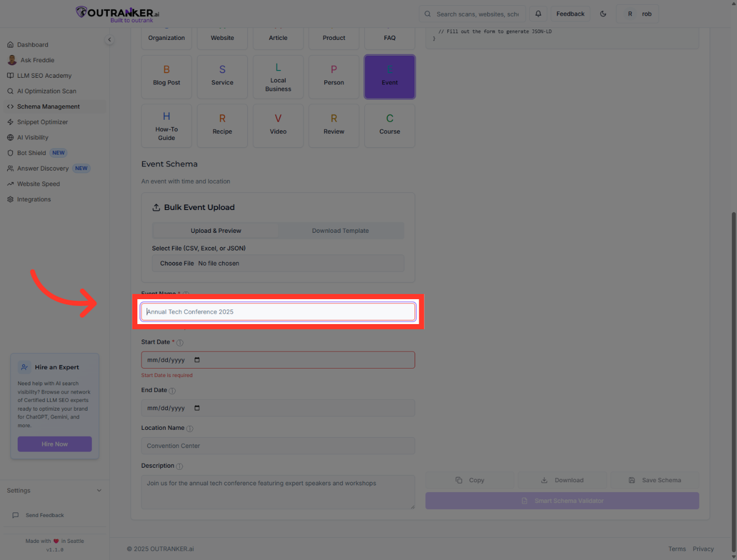Collapse the sidebar with chevron button
737x560 pixels.
coord(109,39)
